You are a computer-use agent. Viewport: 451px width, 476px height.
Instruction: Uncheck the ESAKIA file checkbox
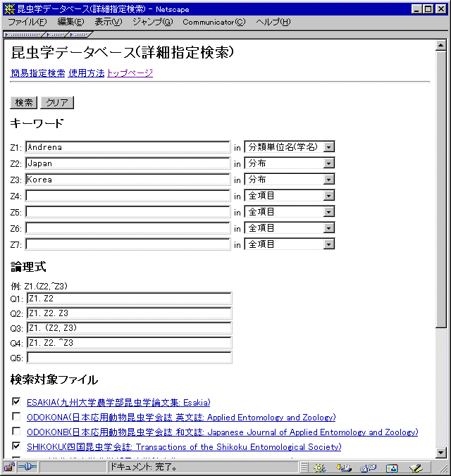(x=16, y=401)
